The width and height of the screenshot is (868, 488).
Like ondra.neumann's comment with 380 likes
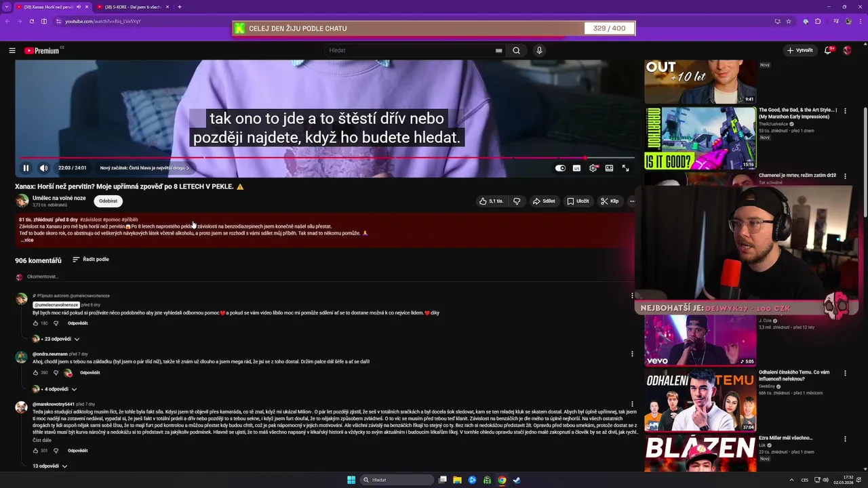pyautogui.click(x=36, y=373)
